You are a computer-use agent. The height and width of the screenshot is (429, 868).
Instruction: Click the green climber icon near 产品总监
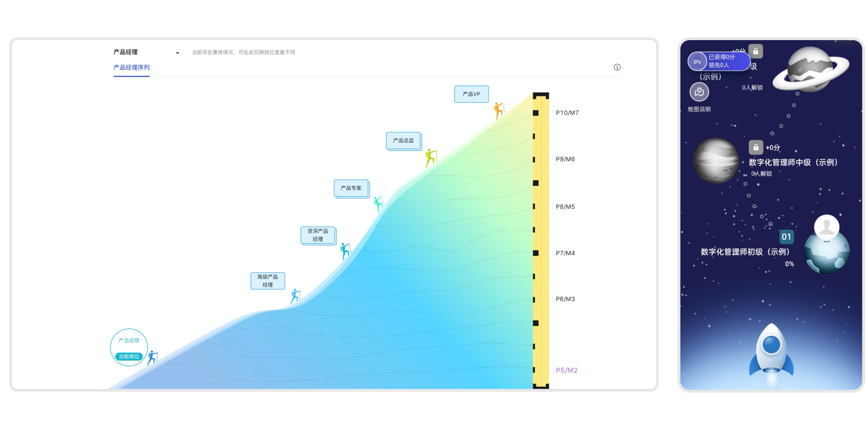click(431, 158)
